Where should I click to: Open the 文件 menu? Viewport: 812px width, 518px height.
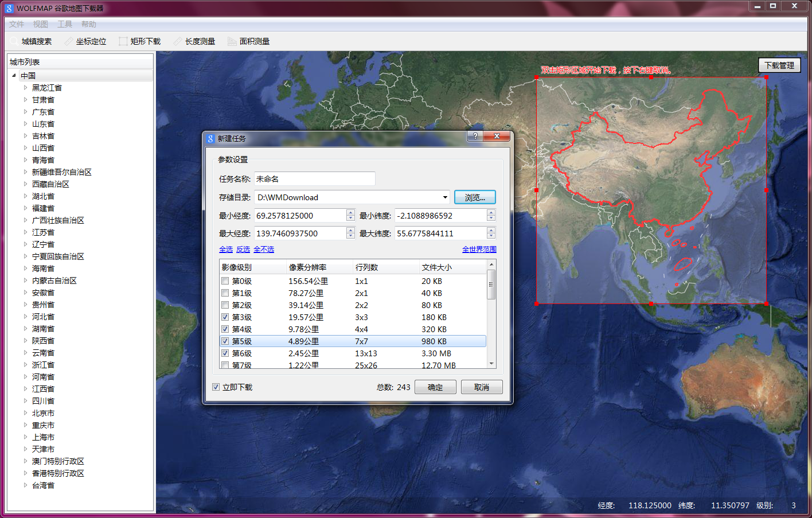pyautogui.click(x=17, y=24)
